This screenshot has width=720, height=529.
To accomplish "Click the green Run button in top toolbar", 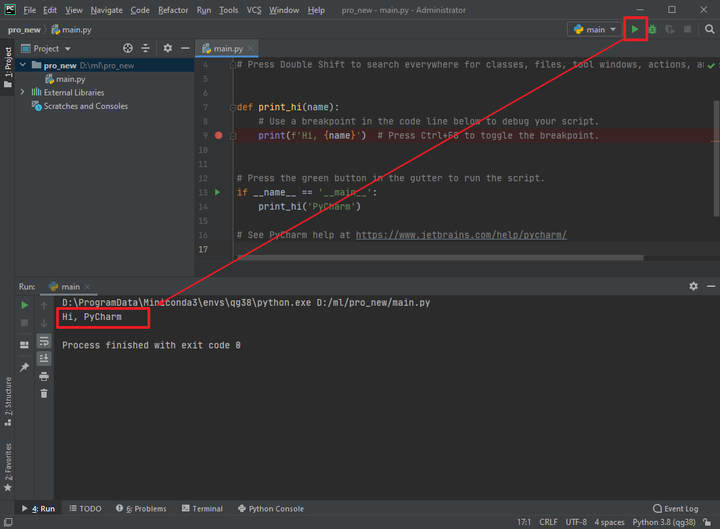I will pyautogui.click(x=634, y=30).
